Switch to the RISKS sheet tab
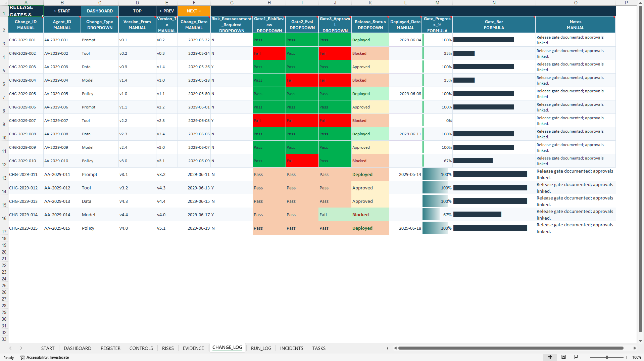 tap(168, 348)
